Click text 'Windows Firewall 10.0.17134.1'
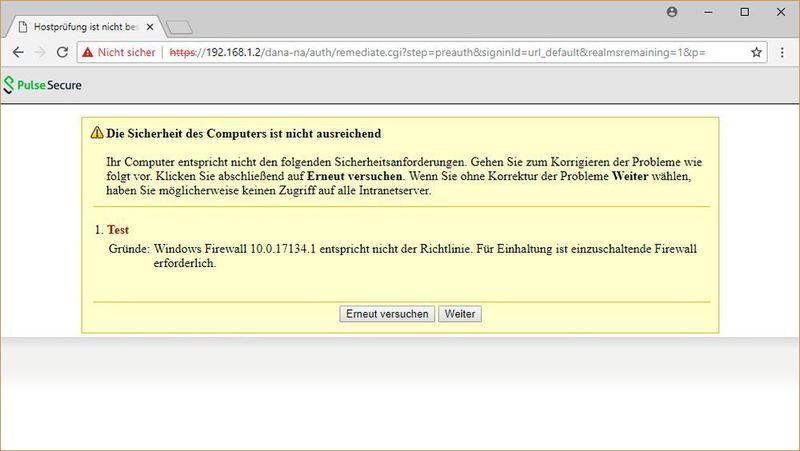 point(235,249)
